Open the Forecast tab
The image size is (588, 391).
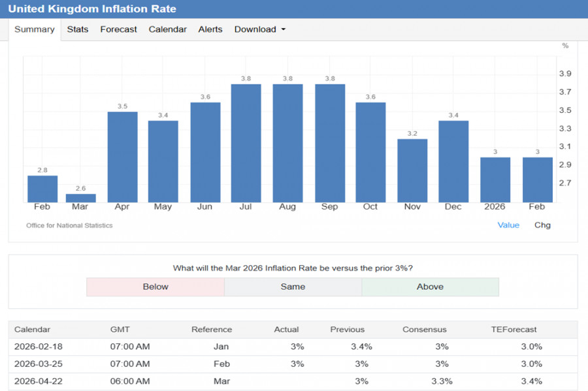[x=118, y=29]
